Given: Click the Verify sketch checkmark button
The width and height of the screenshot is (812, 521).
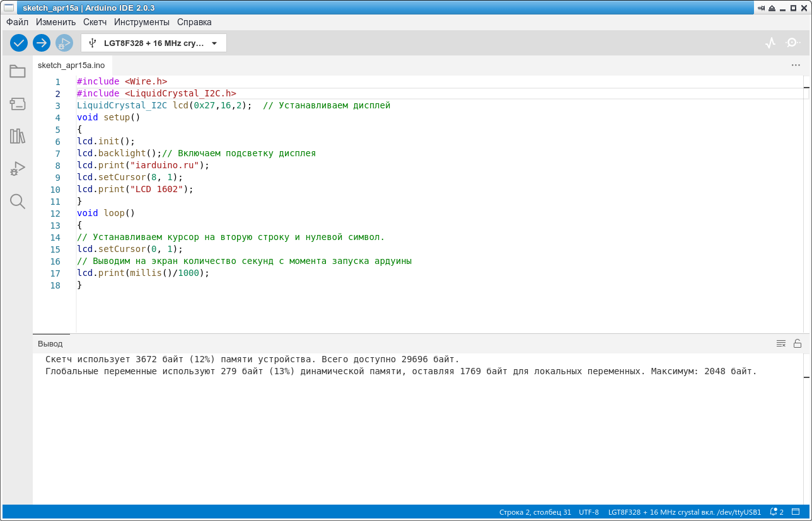Looking at the screenshot, I should [19, 43].
